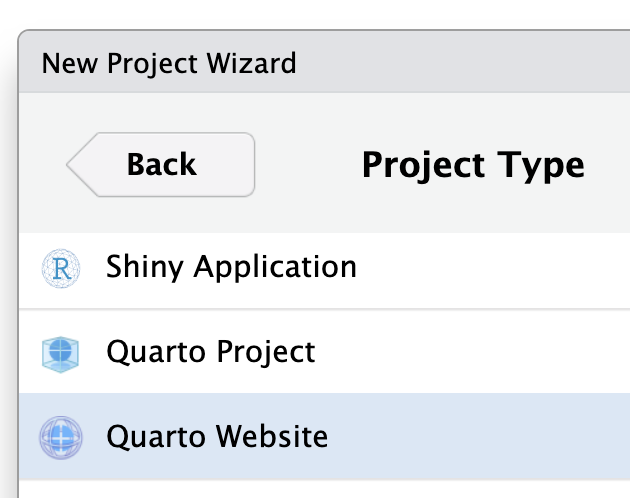
Task: Click the Shiny Application R globe icon
Action: click(61, 268)
